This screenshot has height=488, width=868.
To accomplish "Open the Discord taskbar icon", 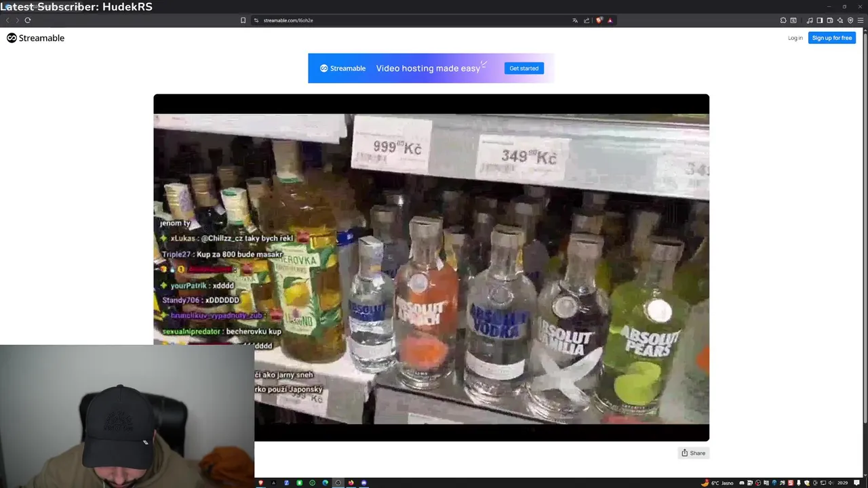I will (363, 483).
